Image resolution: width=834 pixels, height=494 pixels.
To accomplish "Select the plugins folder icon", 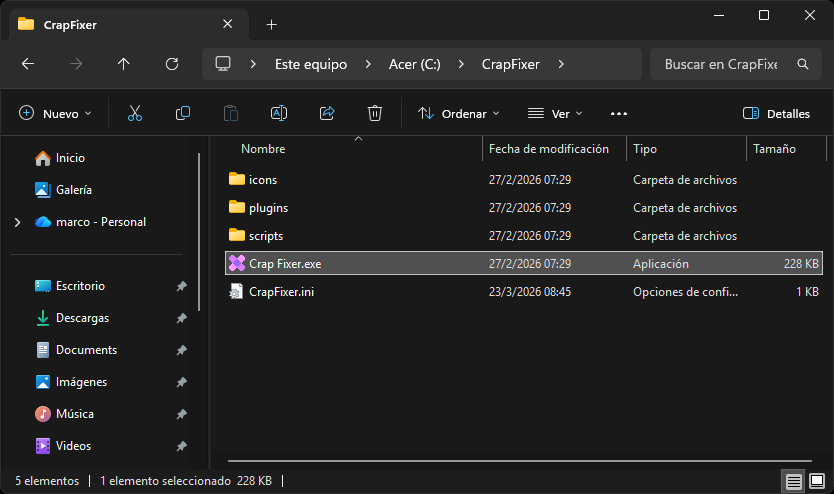I will click(x=237, y=207).
